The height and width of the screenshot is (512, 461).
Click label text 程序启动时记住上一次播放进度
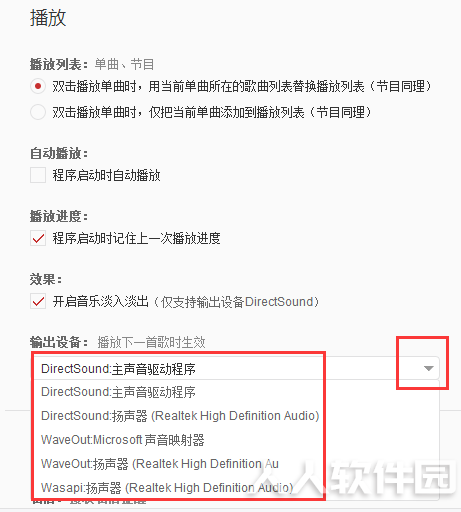click(x=136, y=238)
